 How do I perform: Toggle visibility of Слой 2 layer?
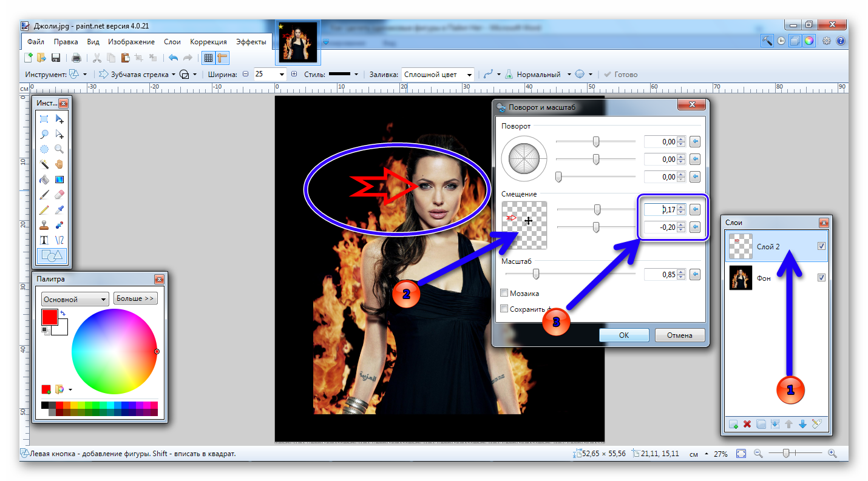(821, 246)
